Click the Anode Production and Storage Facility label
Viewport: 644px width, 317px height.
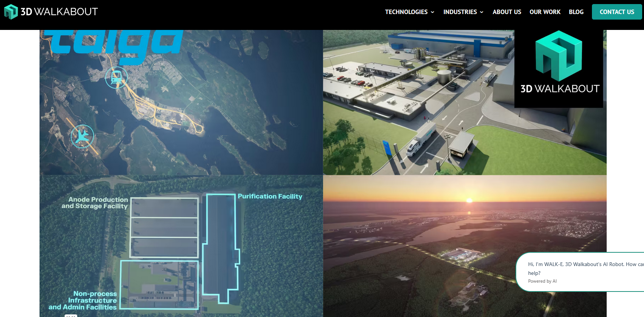[x=95, y=203]
